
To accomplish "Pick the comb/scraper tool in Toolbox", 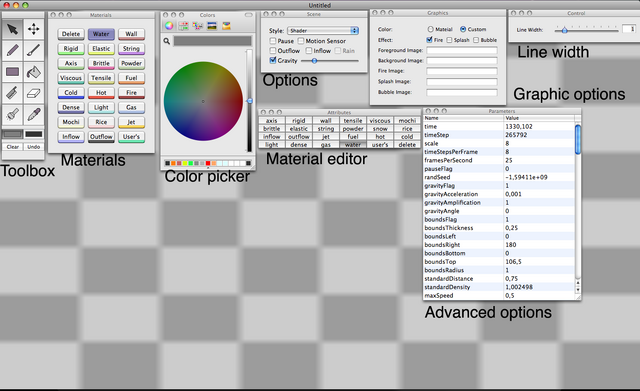I will click(12, 93).
